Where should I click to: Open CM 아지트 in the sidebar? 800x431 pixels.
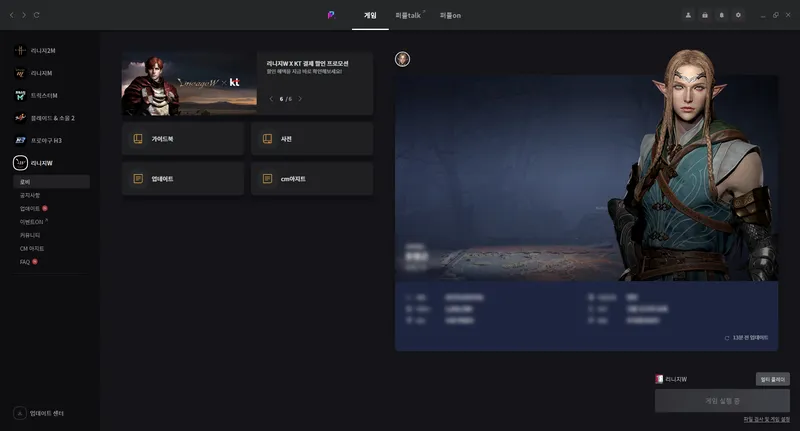(32, 248)
